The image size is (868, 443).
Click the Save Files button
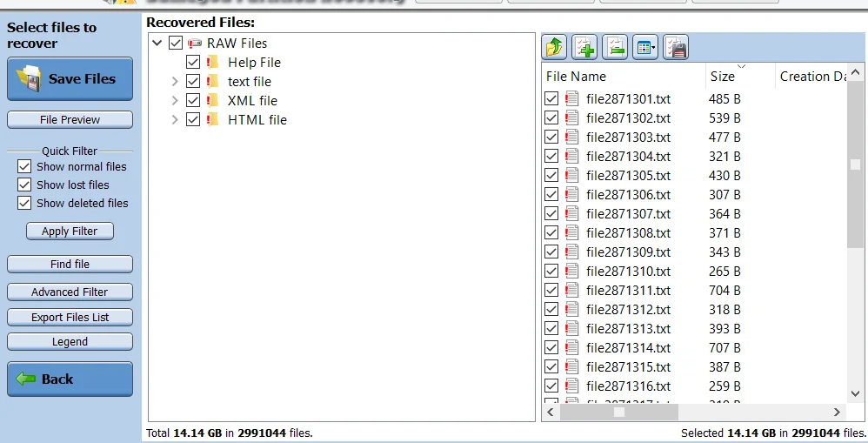(x=70, y=79)
